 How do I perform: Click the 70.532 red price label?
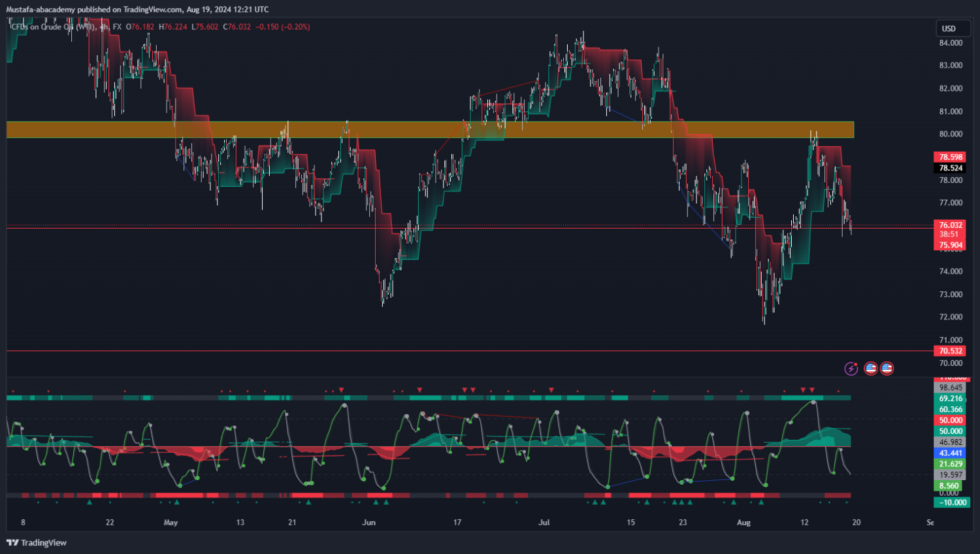[x=951, y=351]
